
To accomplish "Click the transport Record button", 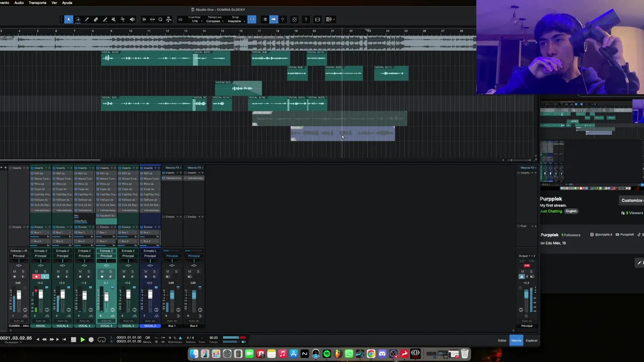I will click(x=91, y=340).
